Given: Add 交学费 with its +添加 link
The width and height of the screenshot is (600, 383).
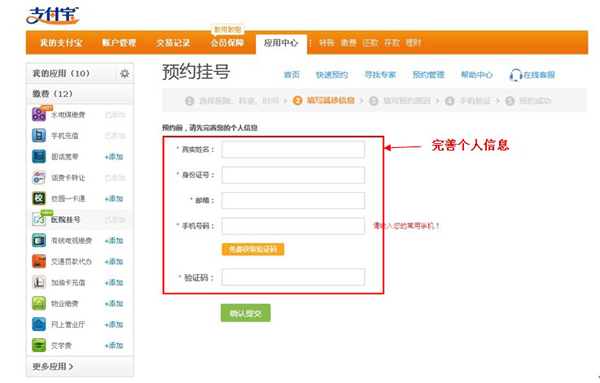Looking at the screenshot, I should click(x=114, y=346).
